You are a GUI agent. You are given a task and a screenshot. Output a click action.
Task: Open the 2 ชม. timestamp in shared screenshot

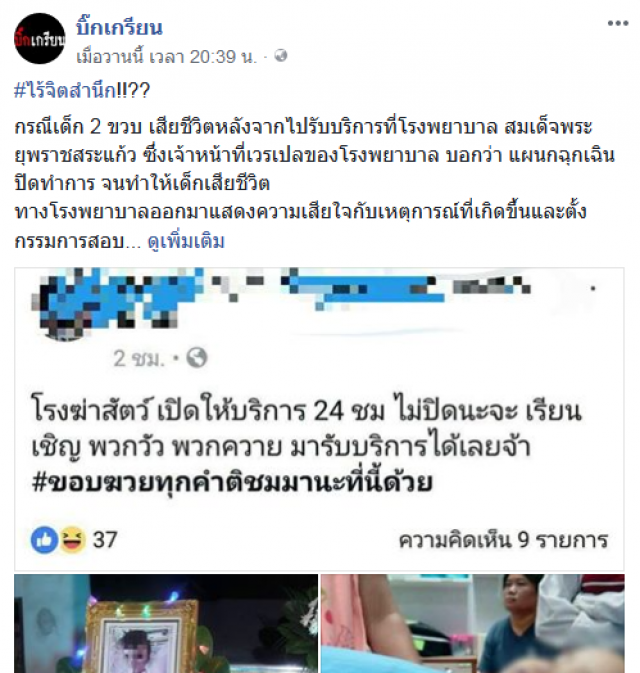(139, 358)
